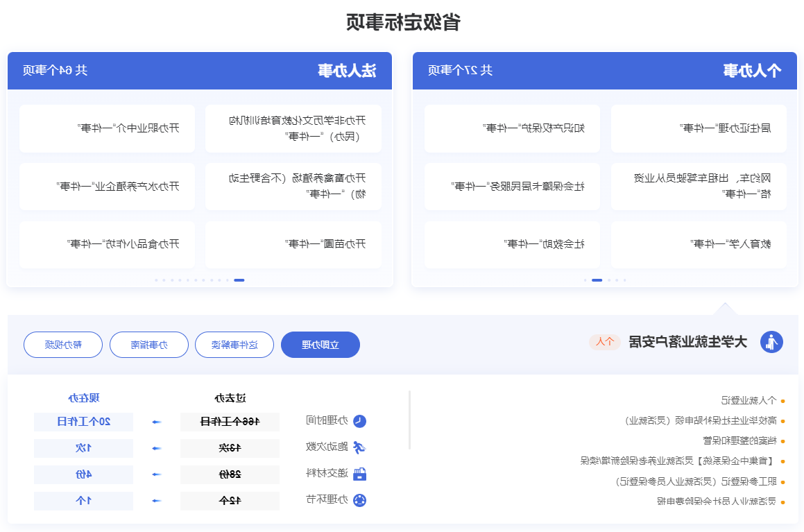Screen dimensions: 804x532
Task: Click the 1个 current value
Action: [x=83, y=501]
